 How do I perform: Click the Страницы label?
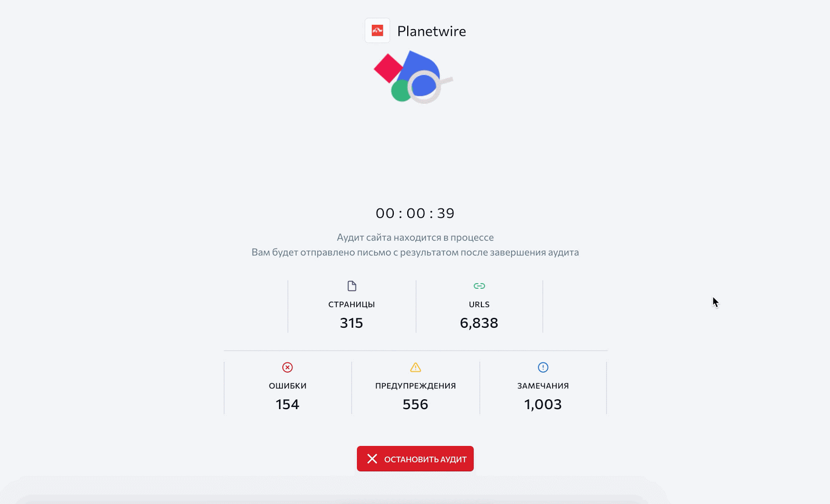coord(352,304)
